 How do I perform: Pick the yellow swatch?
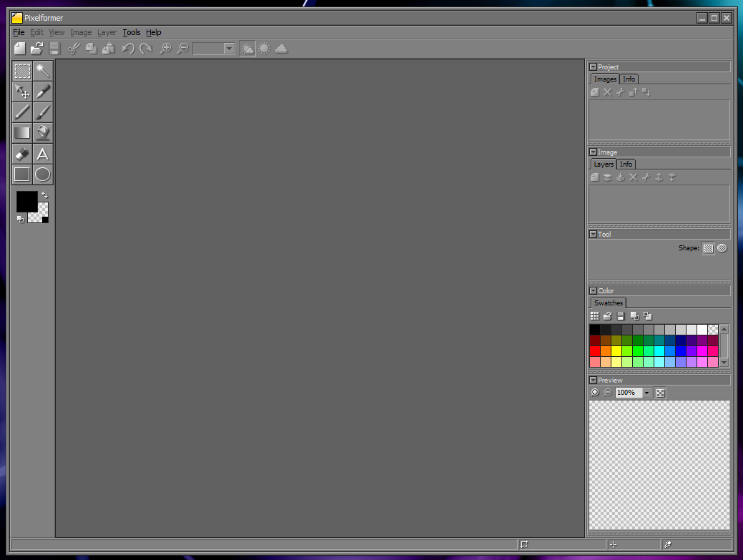pyautogui.click(x=616, y=351)
